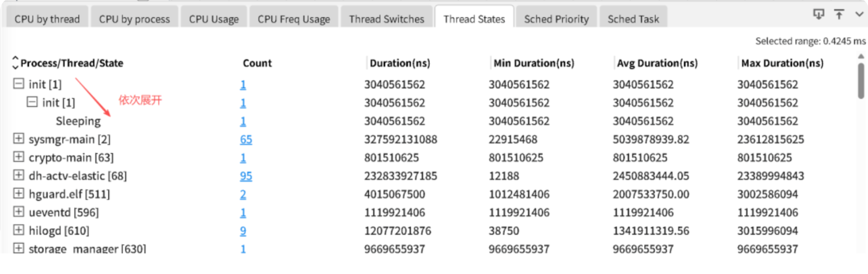Open the Thread Switches tab
Viewport: 868px width, 274px height.
[386, 19]
